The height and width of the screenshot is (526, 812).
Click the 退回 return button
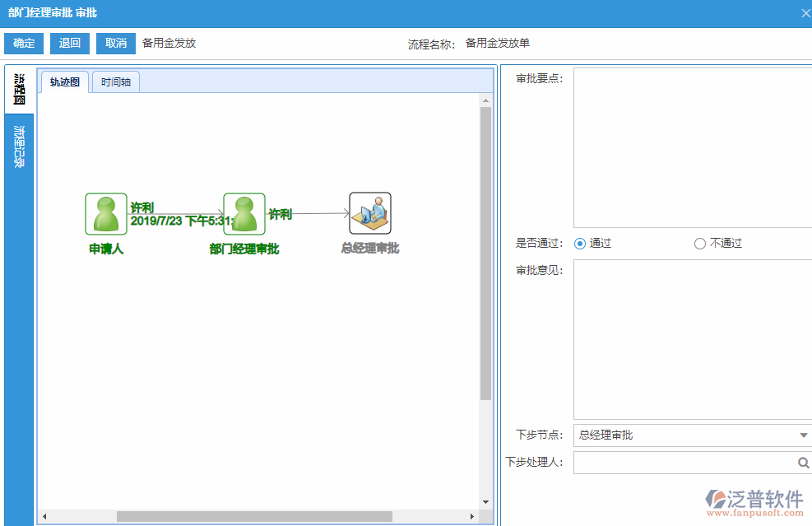[x=69, y=43]
